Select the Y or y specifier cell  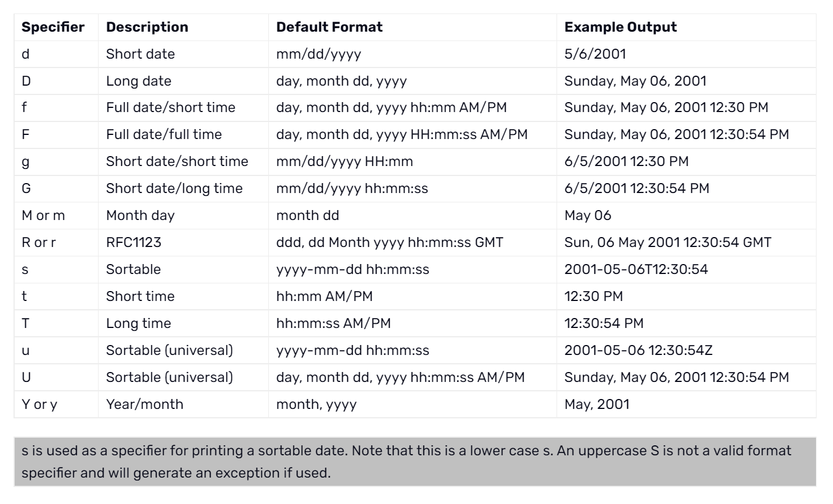click(x=56, y=404)
